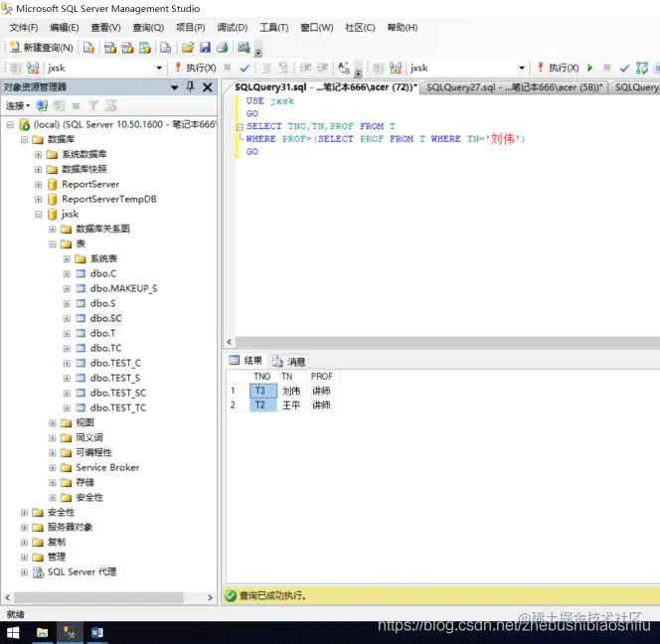Open the 文件(F) menu
660x644 pixels.
(24, 28)
